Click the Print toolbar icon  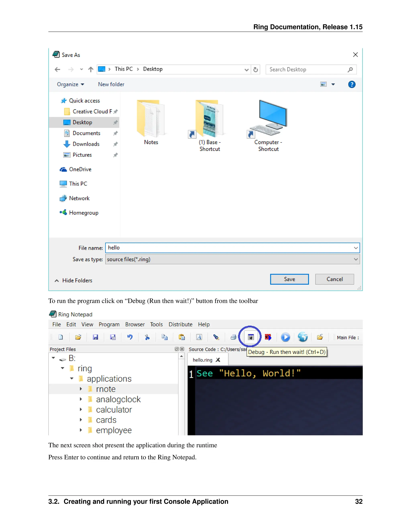click(233, 337)
